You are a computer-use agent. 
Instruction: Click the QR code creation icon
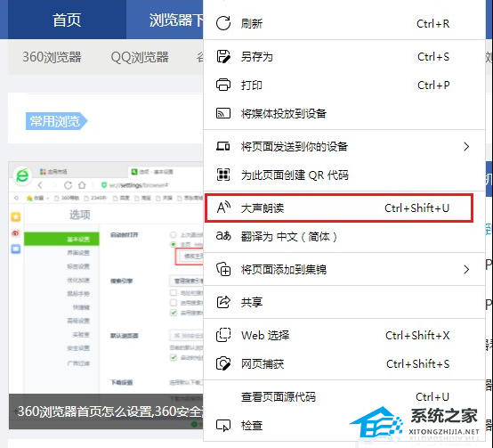(223, 175)
